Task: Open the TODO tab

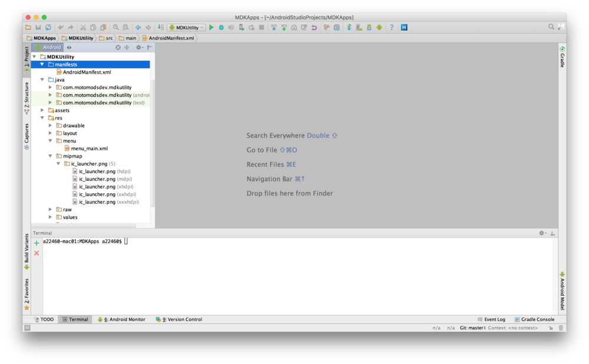Action: [x=44, y=319]
